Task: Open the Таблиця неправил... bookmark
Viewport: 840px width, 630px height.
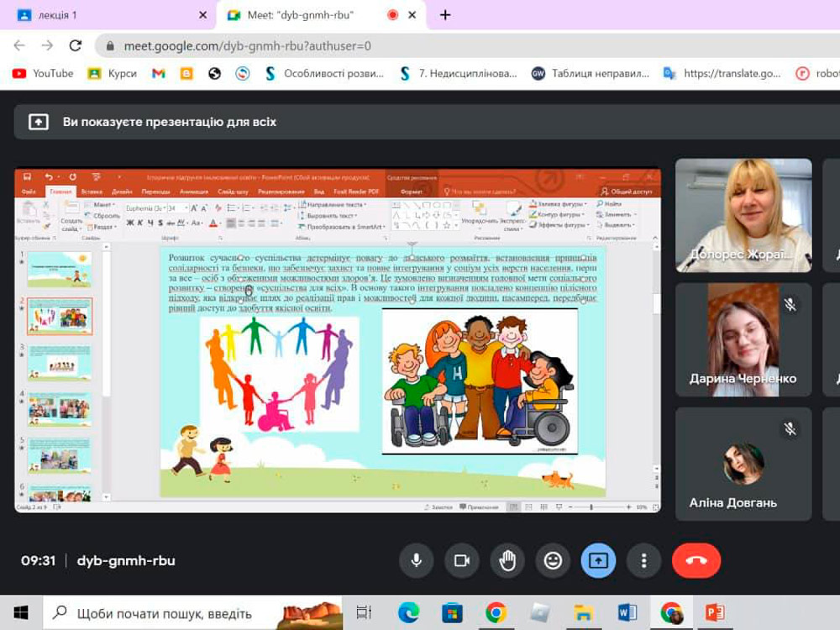Action: pyautogui.click(x=591, y=74)
